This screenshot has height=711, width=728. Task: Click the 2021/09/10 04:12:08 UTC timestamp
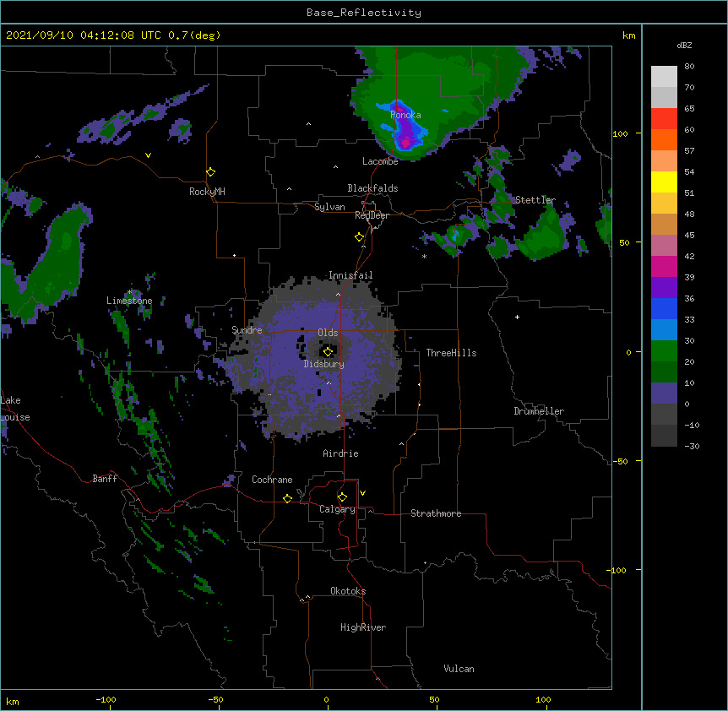click(x=84, y=35)
